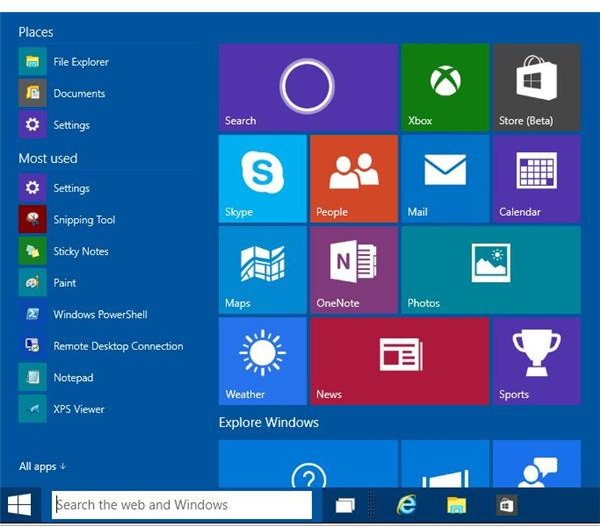Viewport: 600px width, 530px height.
Task: Open Task View from the taskbar
Action: point(345,505)
